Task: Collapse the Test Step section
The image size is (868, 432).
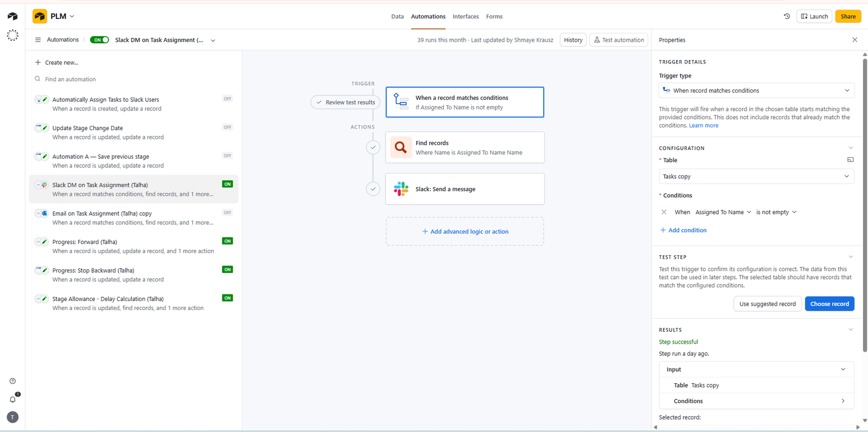Action: point(850,257)
